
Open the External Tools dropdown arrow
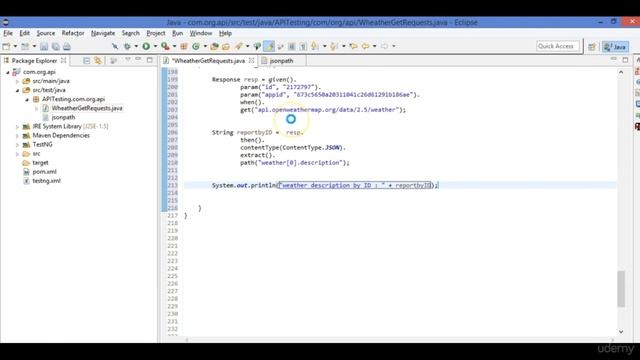tap(174, 47)
